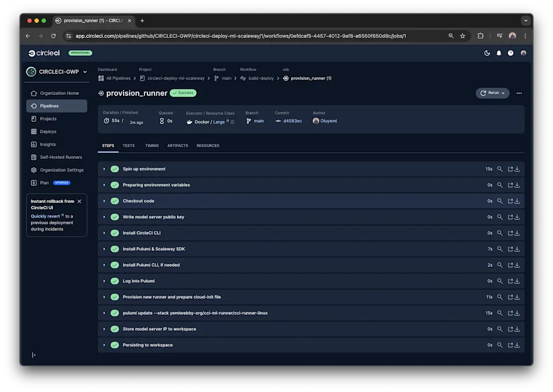
Task: Open Organization Settings
Action: 56,170
